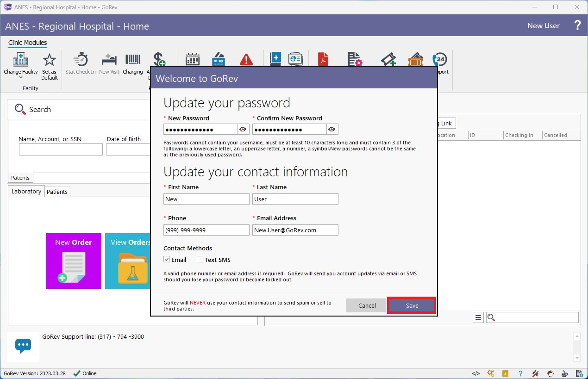Viewport: 588px width, 379px height.
Task: Switch to the Clinic Modules ribbon tab
Action: coord(28,43)
